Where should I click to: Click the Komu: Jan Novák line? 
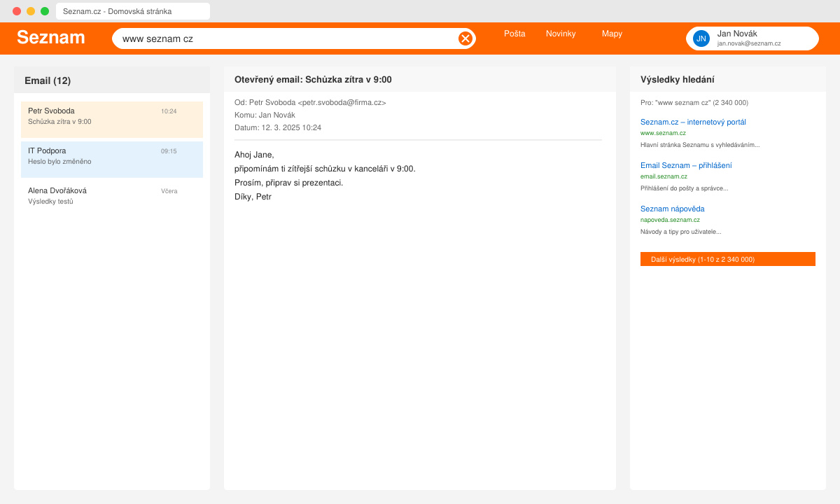265,115
